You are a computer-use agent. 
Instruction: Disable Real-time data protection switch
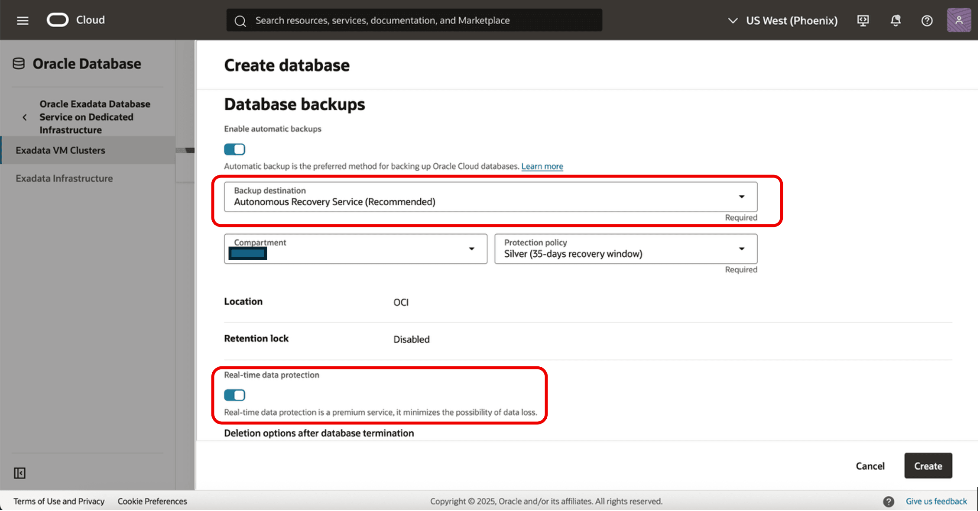tap(235, 396)
